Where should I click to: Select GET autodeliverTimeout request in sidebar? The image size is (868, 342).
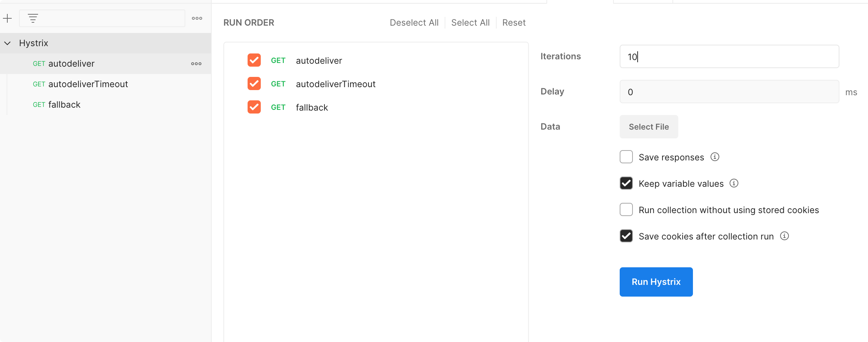105,84
